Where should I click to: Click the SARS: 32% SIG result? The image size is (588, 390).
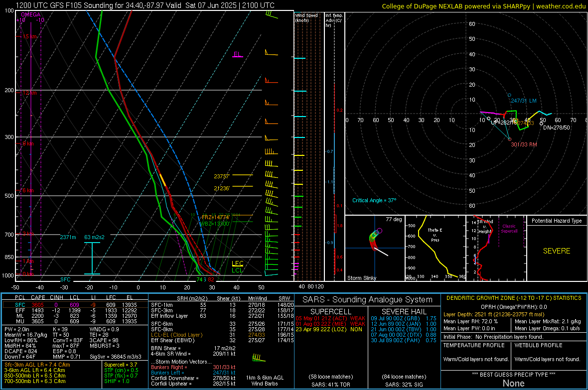[404, 385]
